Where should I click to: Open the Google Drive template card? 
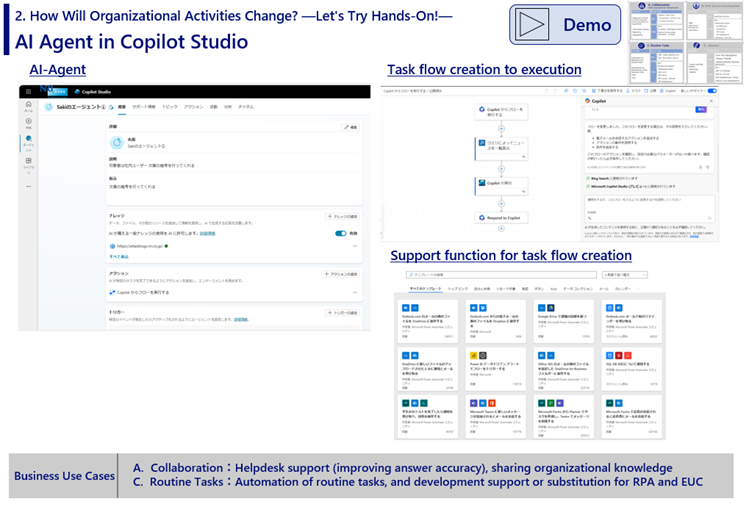click(564, 321)
